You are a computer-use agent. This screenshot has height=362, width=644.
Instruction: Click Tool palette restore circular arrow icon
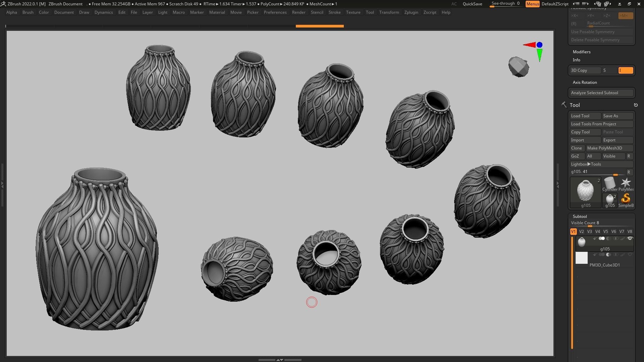pyautogui.click(x=636, y=105)
